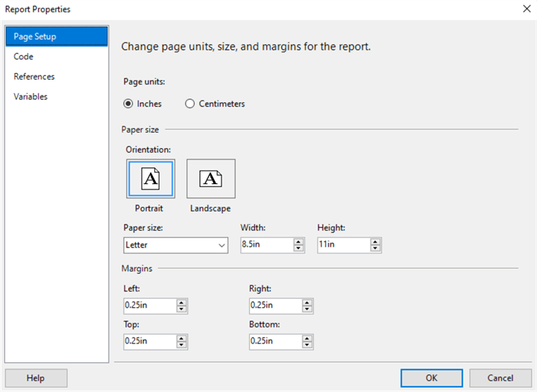Open Help for Report Properties
The width and height of the screenshot is (537, 392).
pyautogui.click(x=36, y=378)
